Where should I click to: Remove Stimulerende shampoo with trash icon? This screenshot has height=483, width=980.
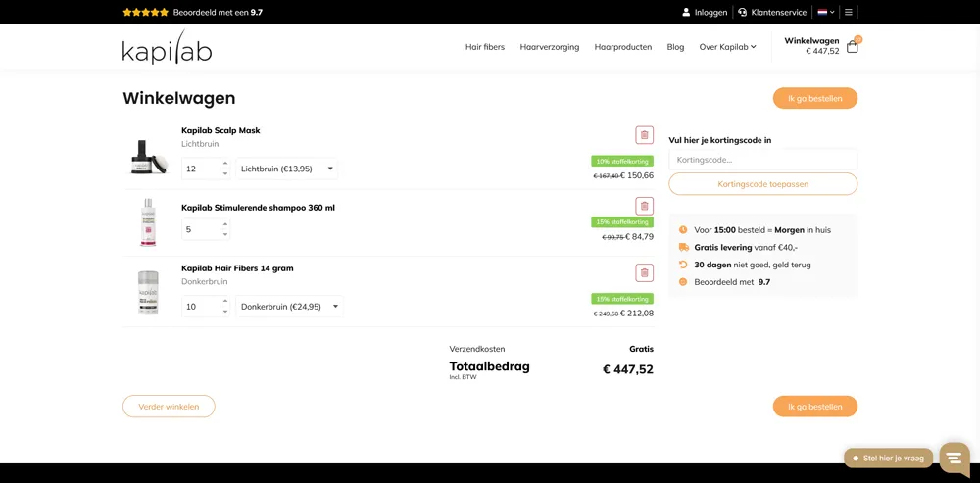[x=645, y=206]
